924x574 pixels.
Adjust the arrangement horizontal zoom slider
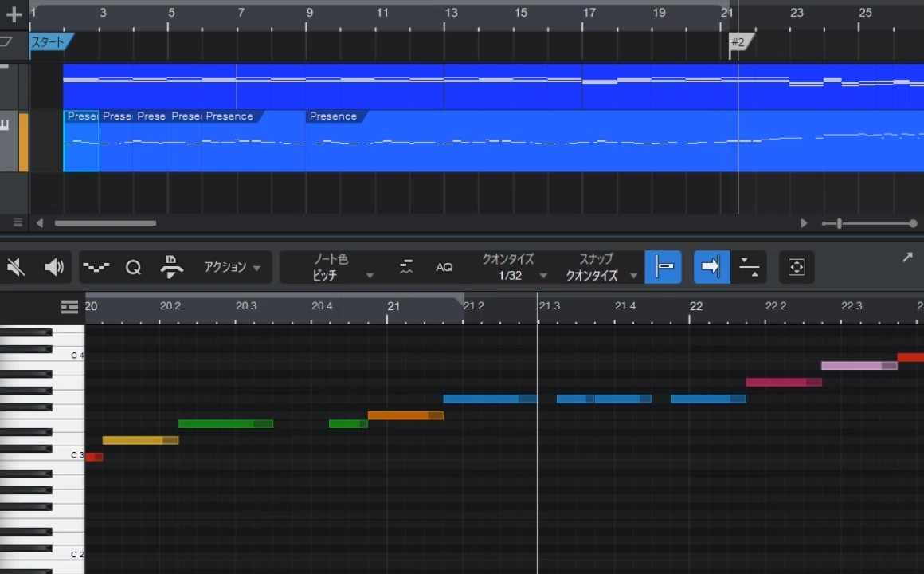point(840,223)
